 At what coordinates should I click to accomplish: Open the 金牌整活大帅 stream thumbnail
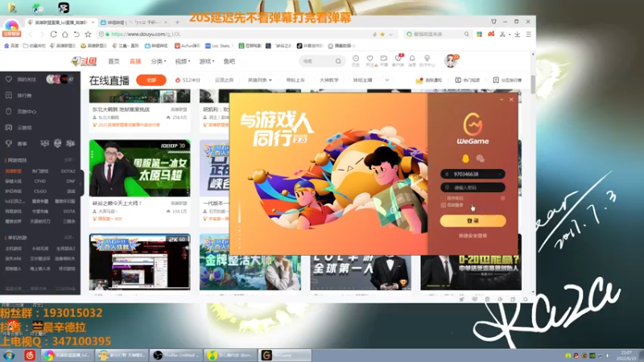250,262
